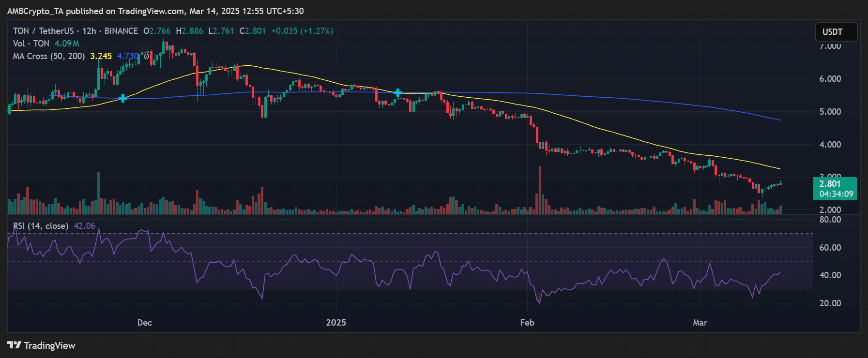The width and height of the screenshot is (868, 358).
Task: Click the TradingView text beside the logo
Action: 49,345
